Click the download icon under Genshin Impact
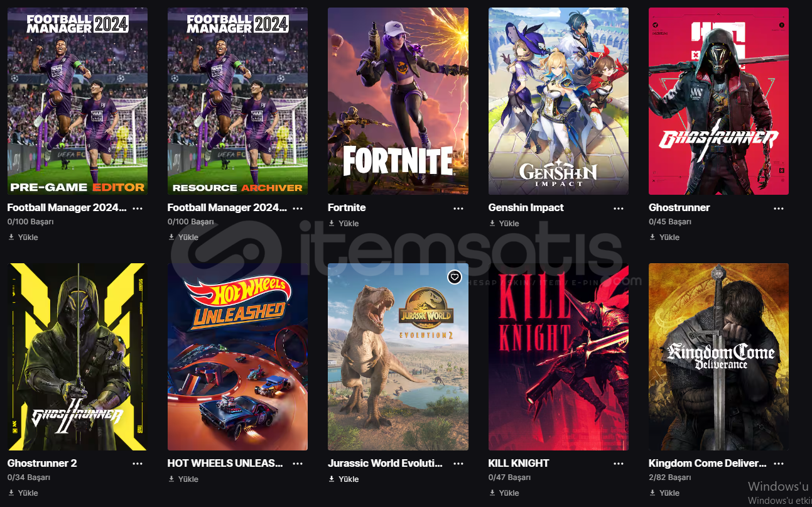Viewport: 812px width, 507px height. click(x=492, y=223)
